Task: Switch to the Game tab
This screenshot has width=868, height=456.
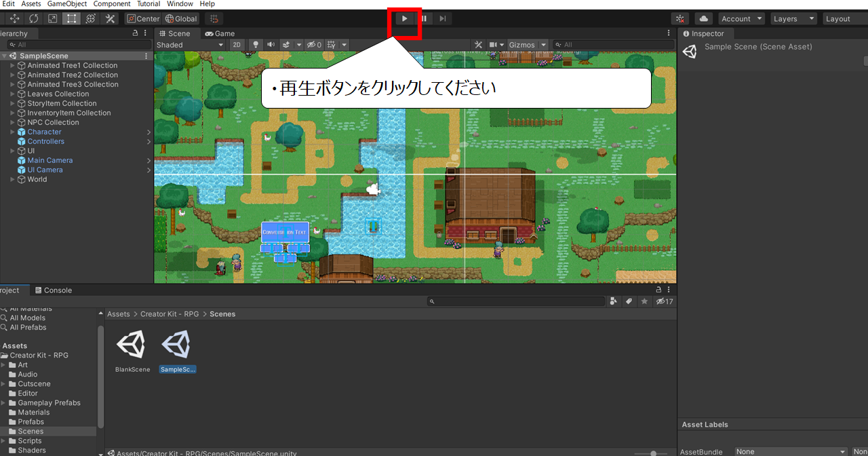Action: click(x=220, y=33)
